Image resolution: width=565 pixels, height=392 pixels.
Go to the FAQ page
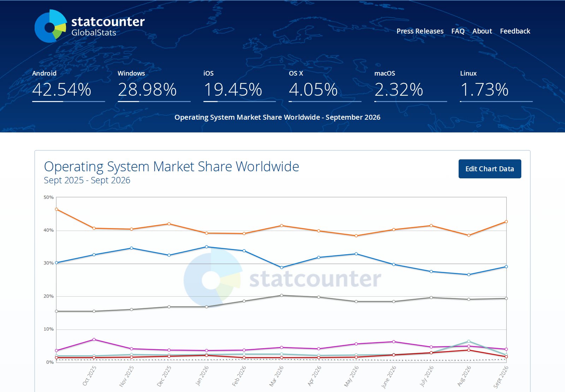click(x=458, y=31)
